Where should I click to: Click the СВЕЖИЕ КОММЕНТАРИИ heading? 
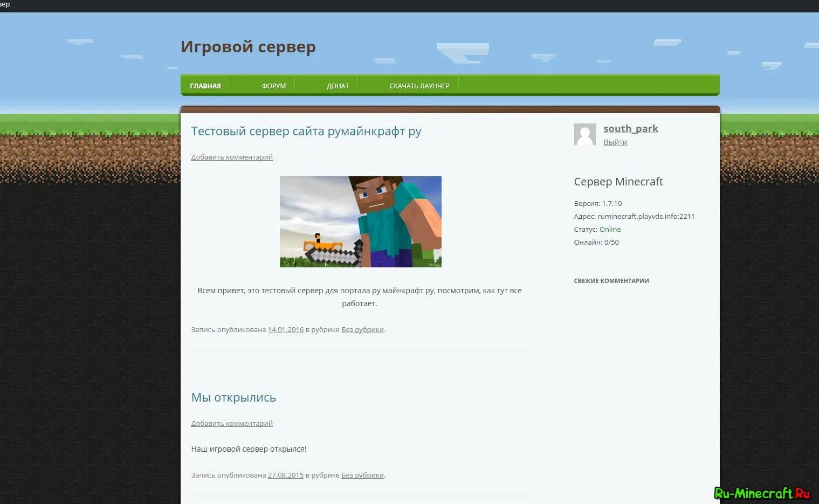click(611, 281)
